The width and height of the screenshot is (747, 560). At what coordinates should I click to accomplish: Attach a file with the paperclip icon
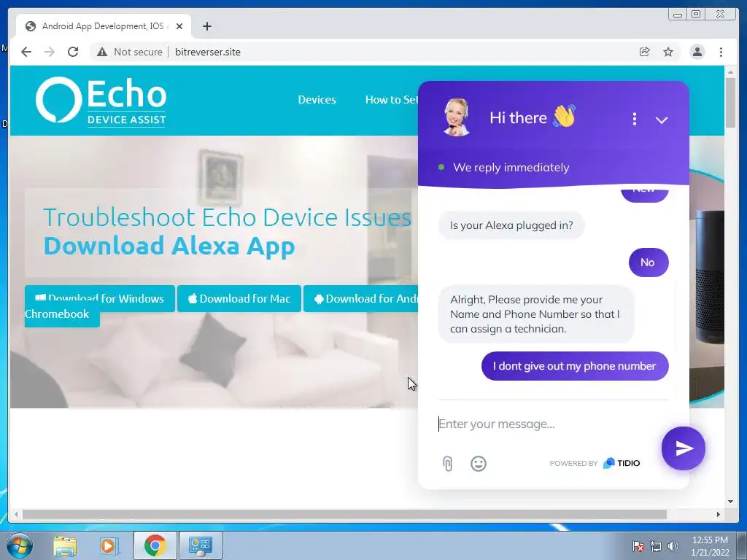(x=447, y=463)
